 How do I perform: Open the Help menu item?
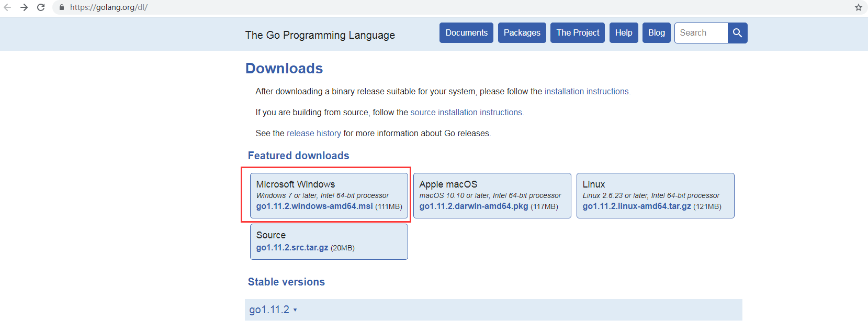pyautogui.click(x=624, y=32)
